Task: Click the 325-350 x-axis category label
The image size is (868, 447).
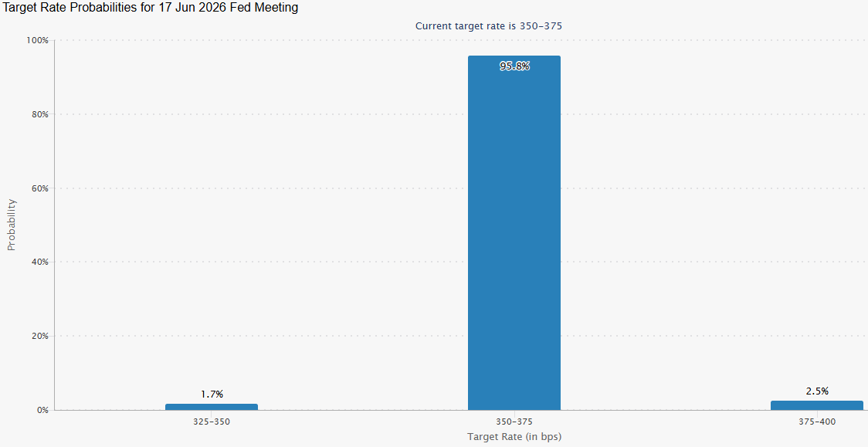Action: (212, 422)
